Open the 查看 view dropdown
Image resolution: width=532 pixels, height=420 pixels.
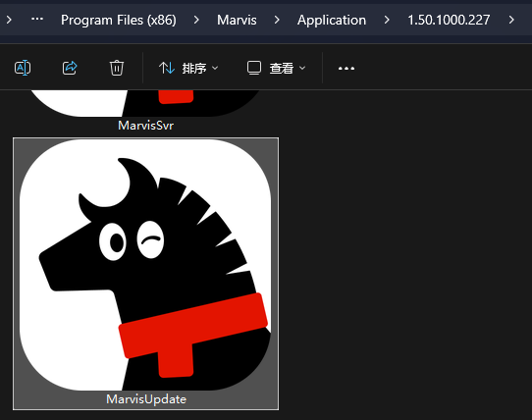(x=276, y=68)
